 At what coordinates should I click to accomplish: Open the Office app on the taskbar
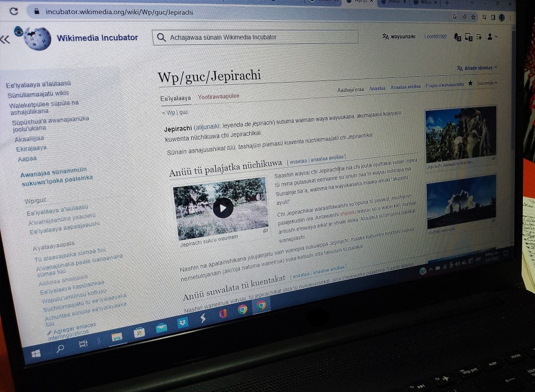[223, 314]
